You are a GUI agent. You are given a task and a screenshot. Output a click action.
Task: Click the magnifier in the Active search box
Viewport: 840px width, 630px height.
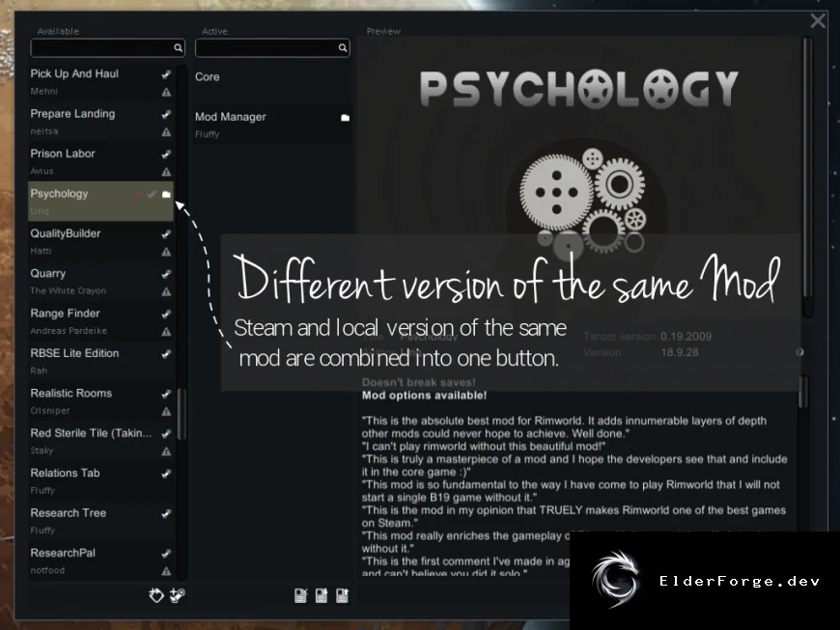click(x=343, y=48)
